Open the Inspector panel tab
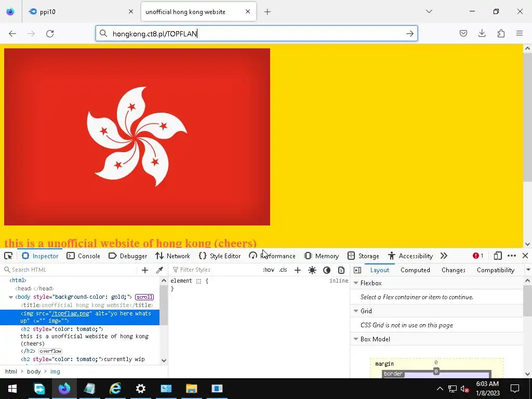The width and height of the screenshot is (532, 399). [40, 256]
